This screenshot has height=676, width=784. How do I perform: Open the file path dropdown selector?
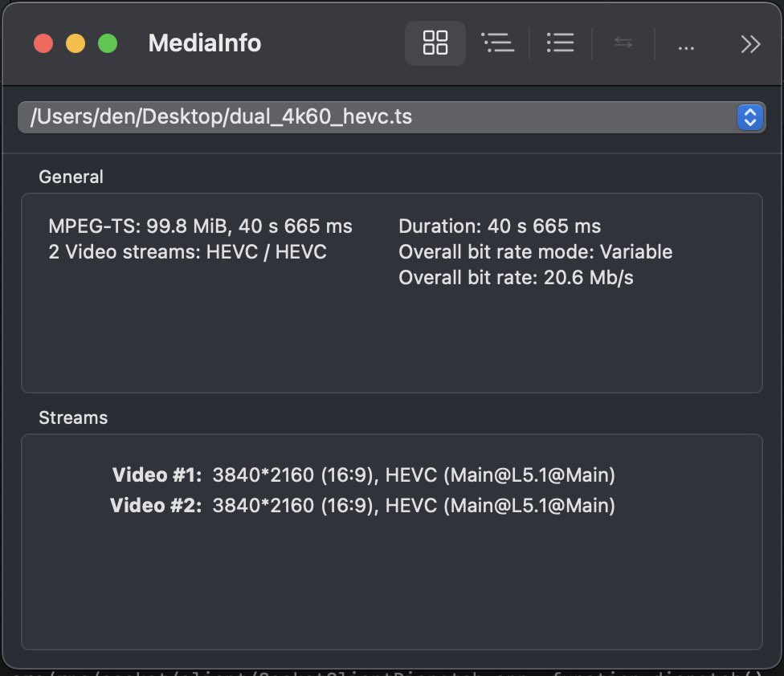click(x=391, y=117)
